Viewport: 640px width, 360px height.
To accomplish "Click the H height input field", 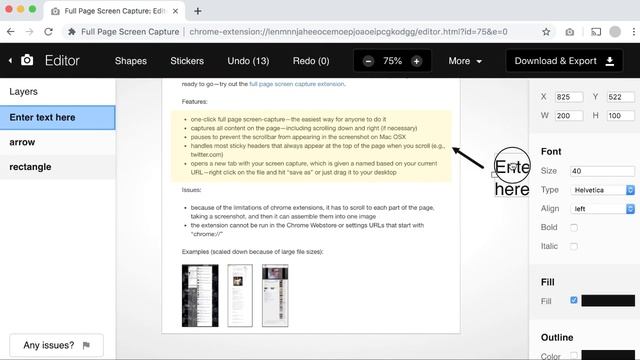I will click(x=620, y=116).
